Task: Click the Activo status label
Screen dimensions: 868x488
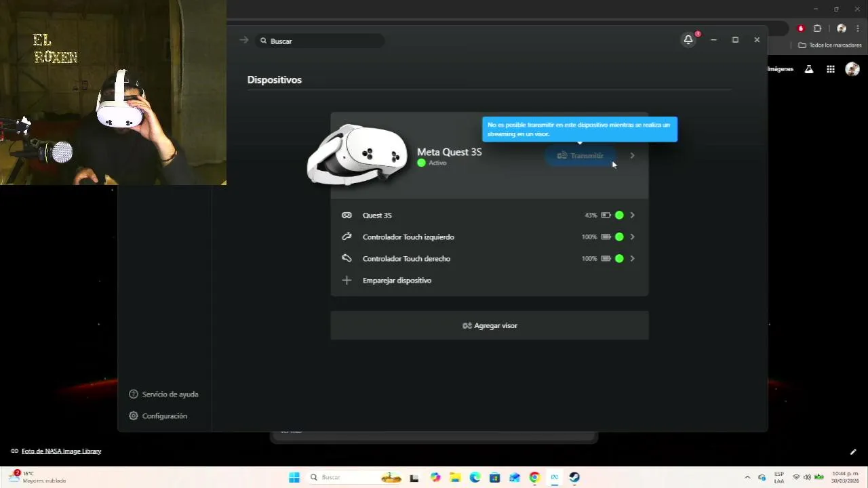Action: [437, 163]
